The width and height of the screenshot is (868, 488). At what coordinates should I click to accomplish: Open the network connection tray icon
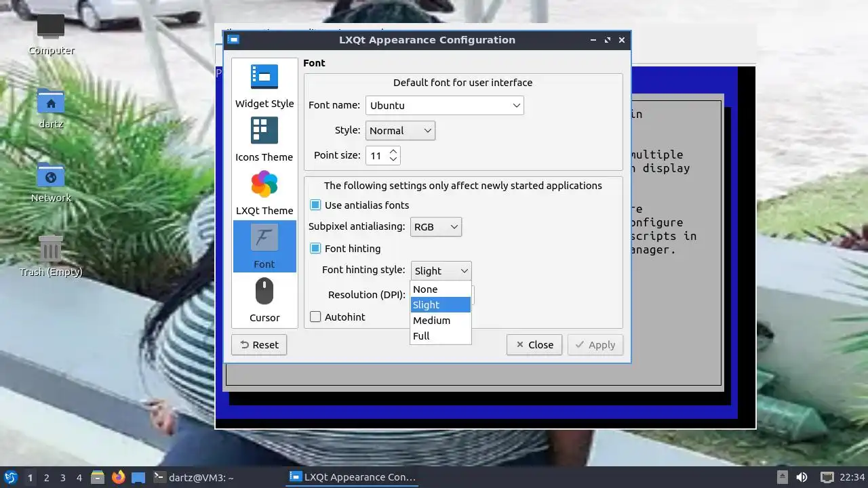pyautogui.click(x=827, y=477)
